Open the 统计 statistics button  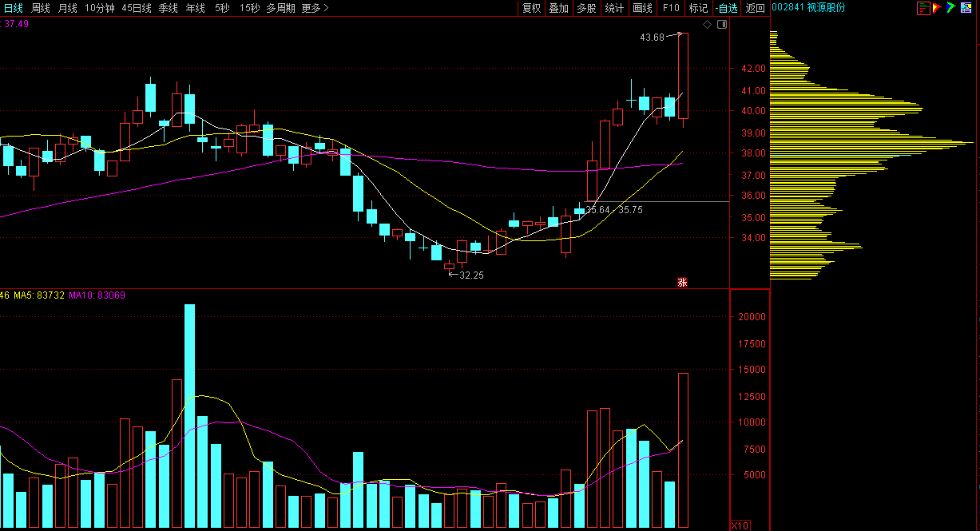tap(614, 8)
